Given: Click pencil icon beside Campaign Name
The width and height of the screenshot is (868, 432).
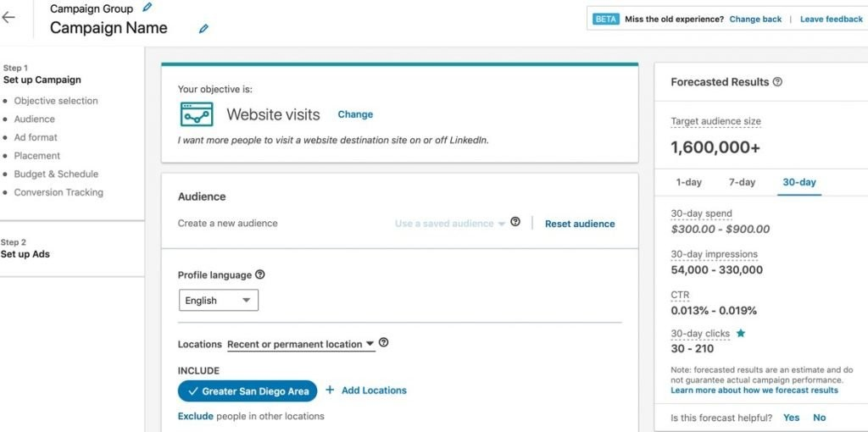Looking at the screenshot, I should point(203,29).
